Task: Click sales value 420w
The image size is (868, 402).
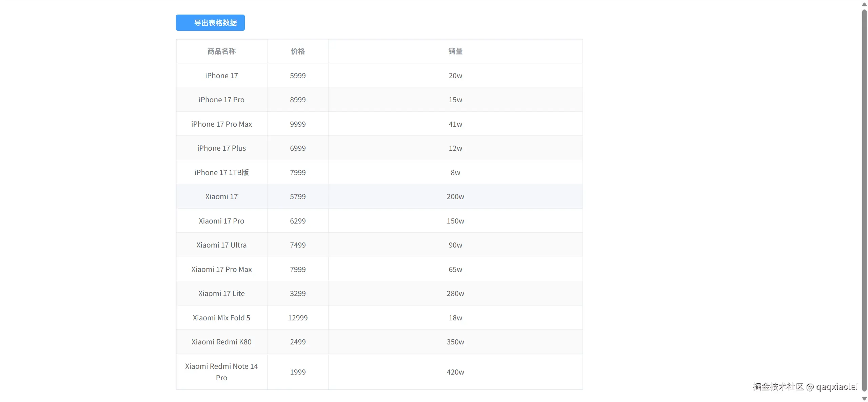Action: click(x=455, y=372)
